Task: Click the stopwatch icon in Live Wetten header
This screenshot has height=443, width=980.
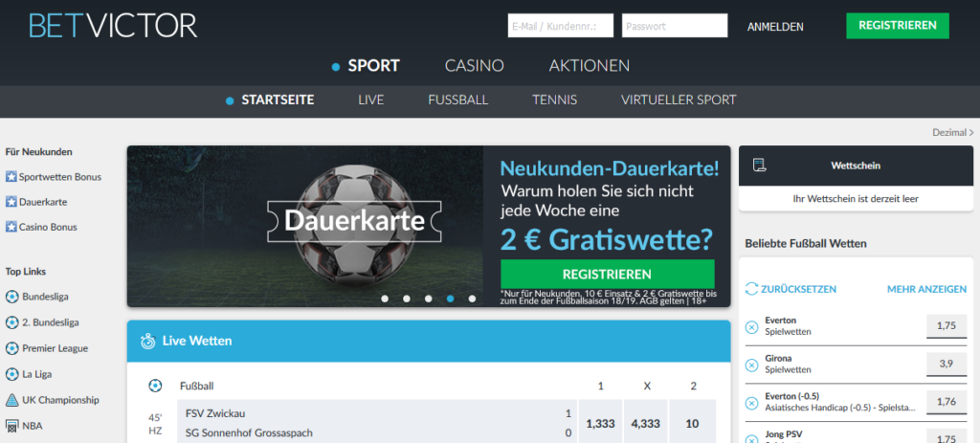Action: [148, 342]
